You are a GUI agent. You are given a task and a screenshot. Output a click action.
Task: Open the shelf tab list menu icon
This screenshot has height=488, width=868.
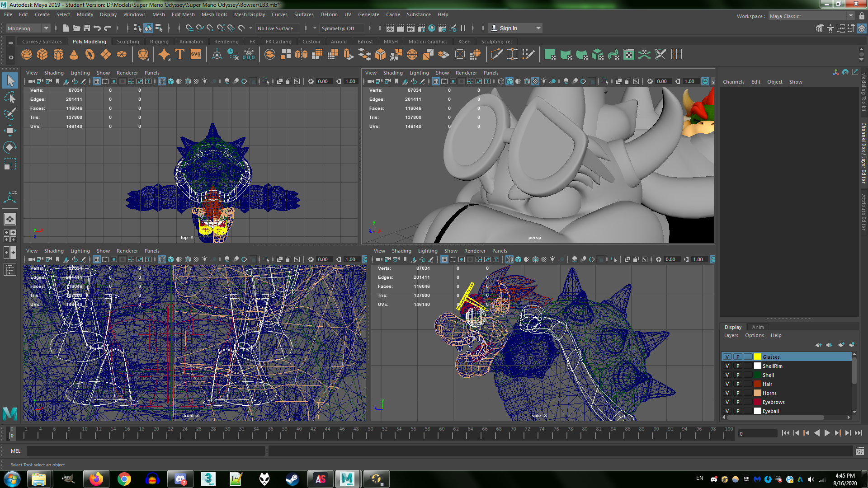tap(11, 42)
